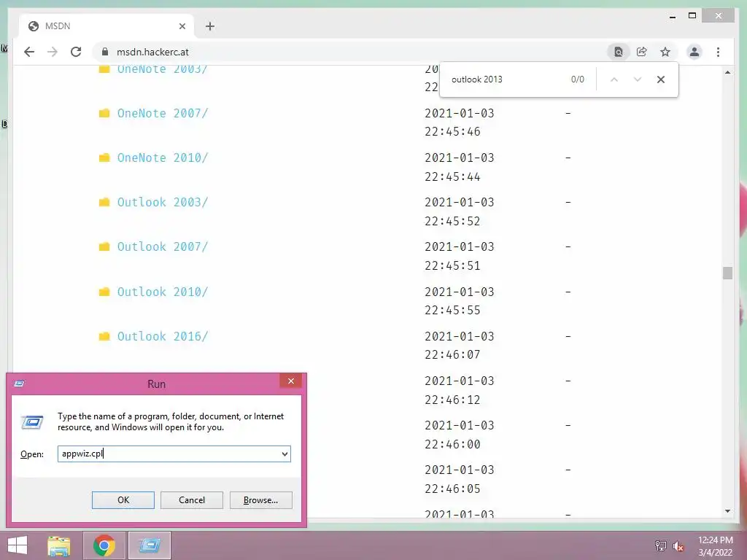747x560 pixels.
Task: Click the network tray icon
Action: pos(661,545)
